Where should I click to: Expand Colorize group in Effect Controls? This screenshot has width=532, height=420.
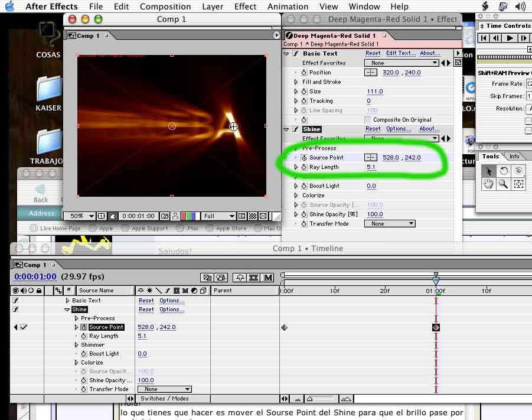click(296, 196)
